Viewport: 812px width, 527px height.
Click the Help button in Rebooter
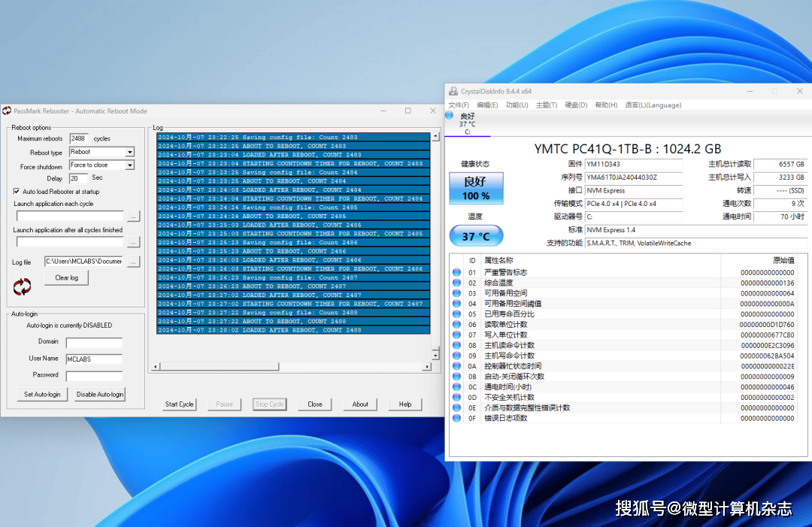405,404
